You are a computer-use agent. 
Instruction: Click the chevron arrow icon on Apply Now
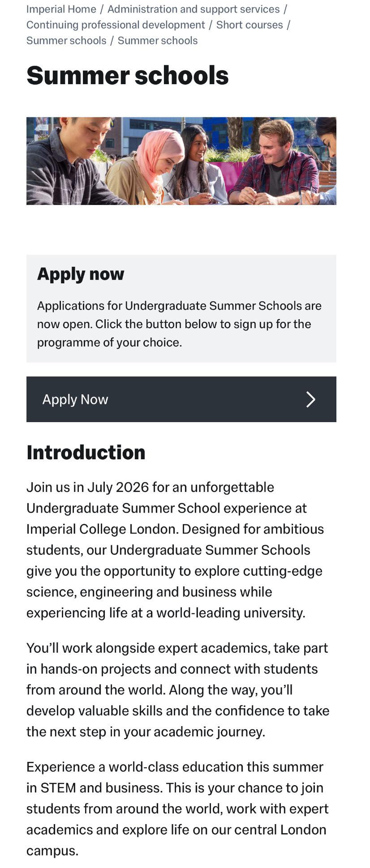pyautogui.click(x=310, y=399)
